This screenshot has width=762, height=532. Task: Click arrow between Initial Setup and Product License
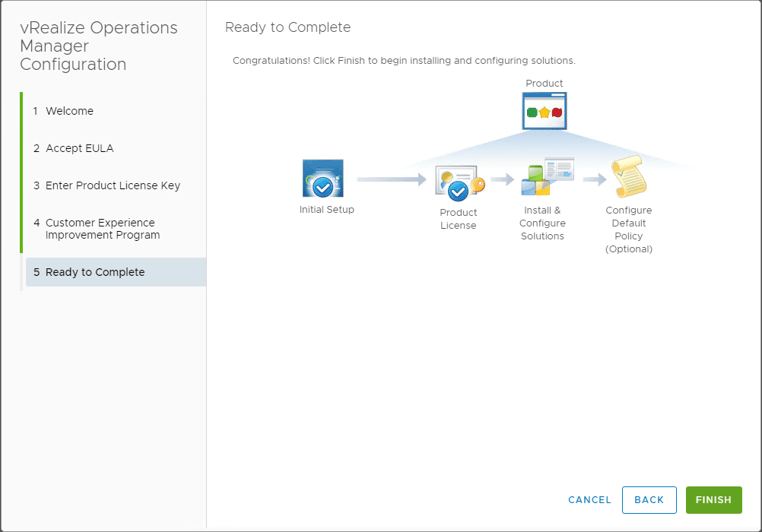tap(392, 179)
